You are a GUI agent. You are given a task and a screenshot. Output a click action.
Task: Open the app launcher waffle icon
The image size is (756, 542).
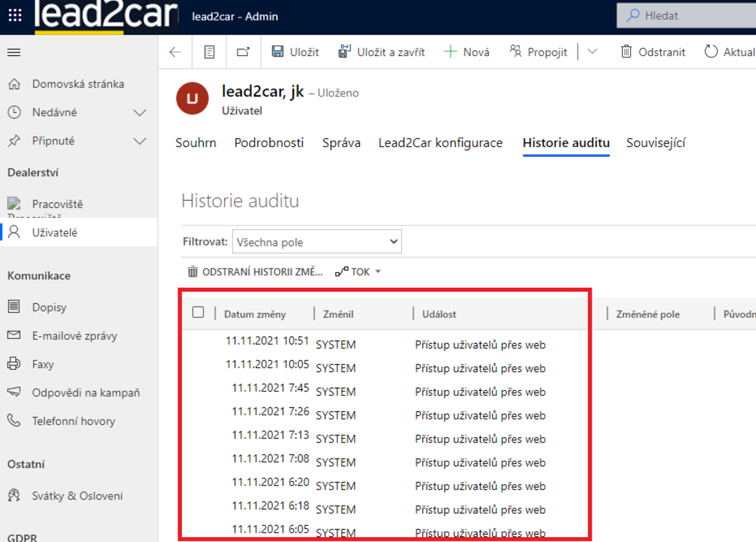[x=15, y=16]
